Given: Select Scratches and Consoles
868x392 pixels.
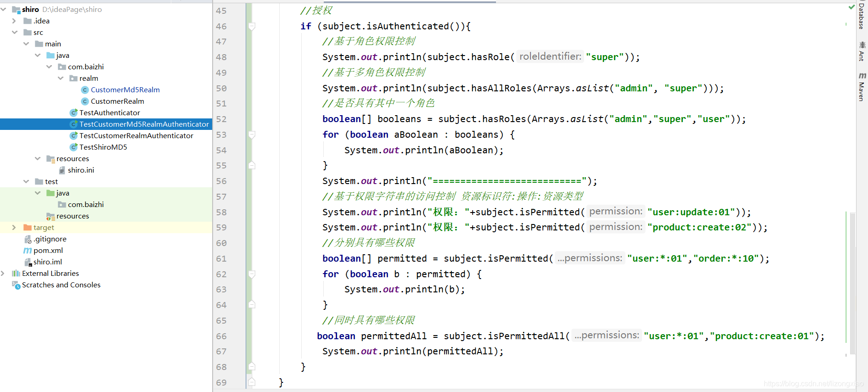Looking at the screenshot, I should tap(61, 285).
